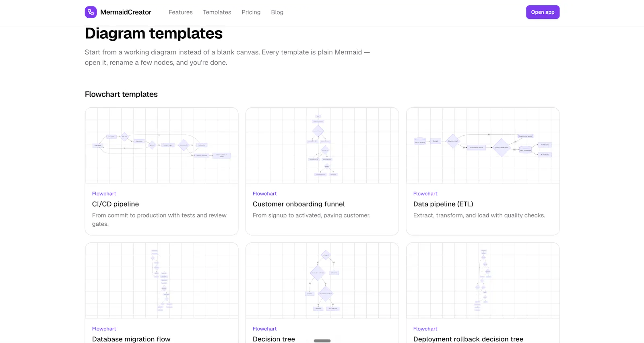Click the 'From commit to production' description
644x343 pixels.
click(159, 219)
